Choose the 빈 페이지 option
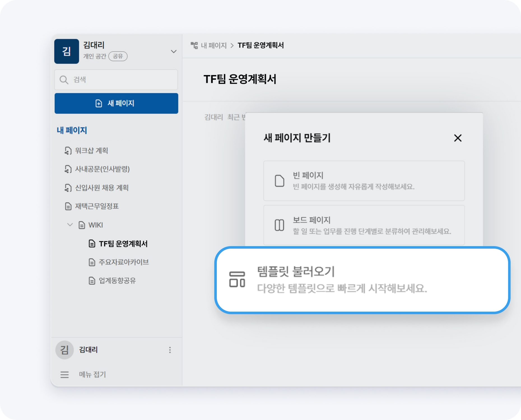Viewport: 521px width, 420px height. click(x=364, y=181)
